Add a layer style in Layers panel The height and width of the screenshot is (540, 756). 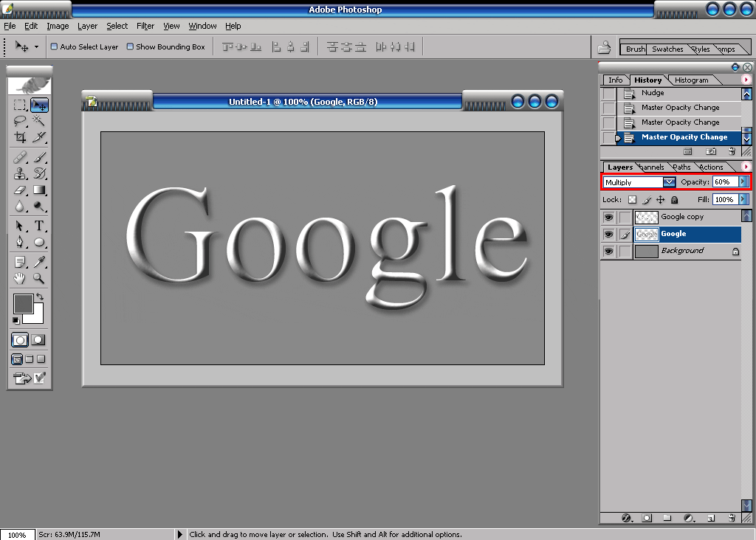click(x=626, y=519)
